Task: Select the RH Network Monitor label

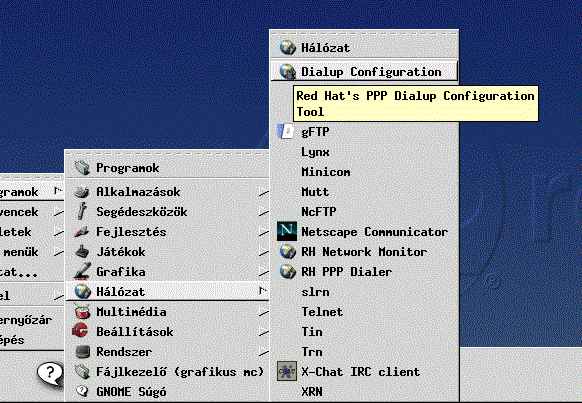Action: click(x=364, y=252)
